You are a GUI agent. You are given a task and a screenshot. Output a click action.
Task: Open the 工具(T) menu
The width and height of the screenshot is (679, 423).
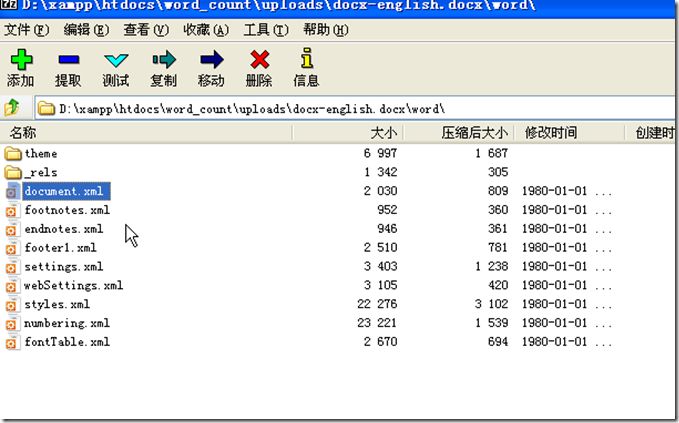(x=266, y=30)
